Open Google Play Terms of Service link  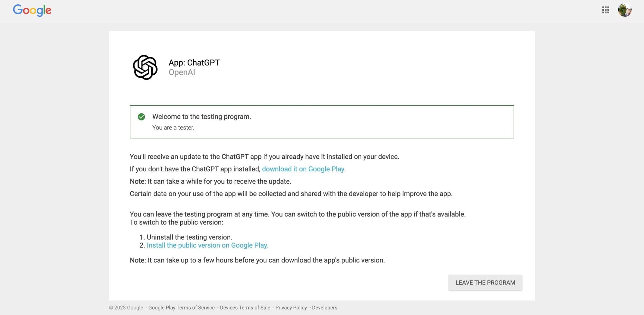(181, 308)
